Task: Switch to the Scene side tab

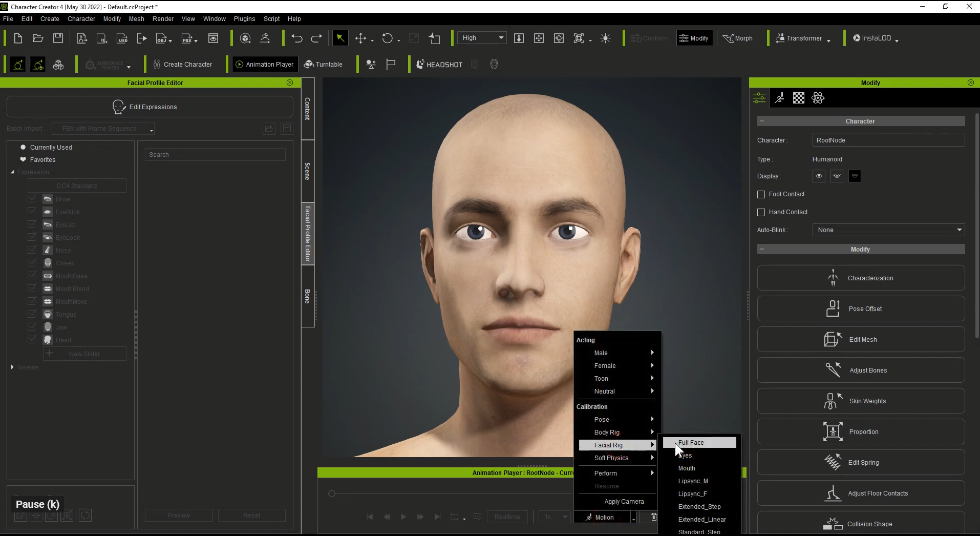Action: [308, 171]
